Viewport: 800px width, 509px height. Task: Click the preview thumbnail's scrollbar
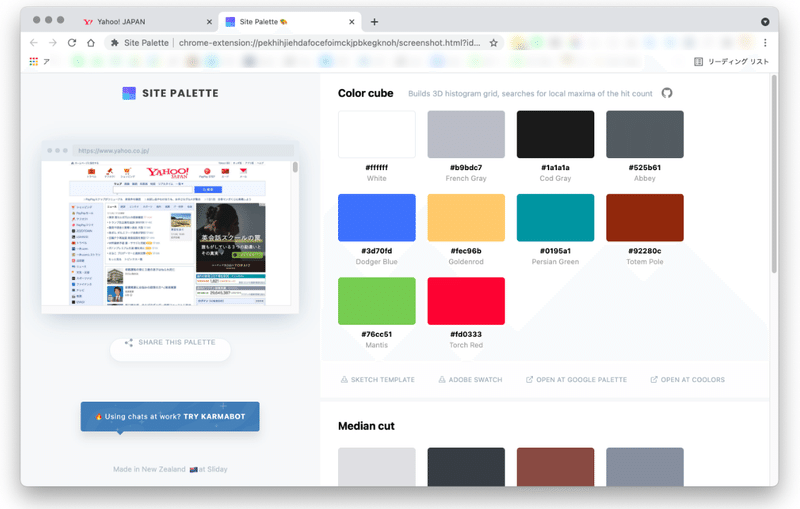pyautogui.click(x=295, y=167)
